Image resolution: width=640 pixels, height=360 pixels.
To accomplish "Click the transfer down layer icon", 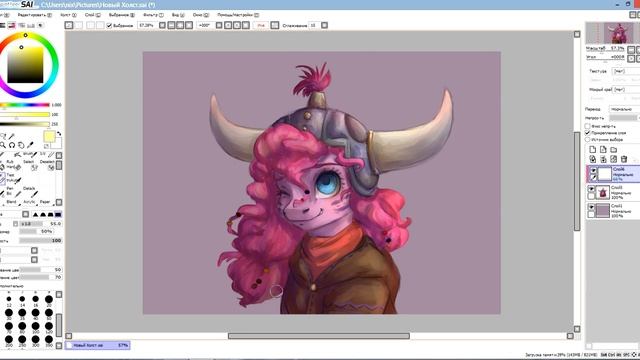I will [x=593, y=159].
